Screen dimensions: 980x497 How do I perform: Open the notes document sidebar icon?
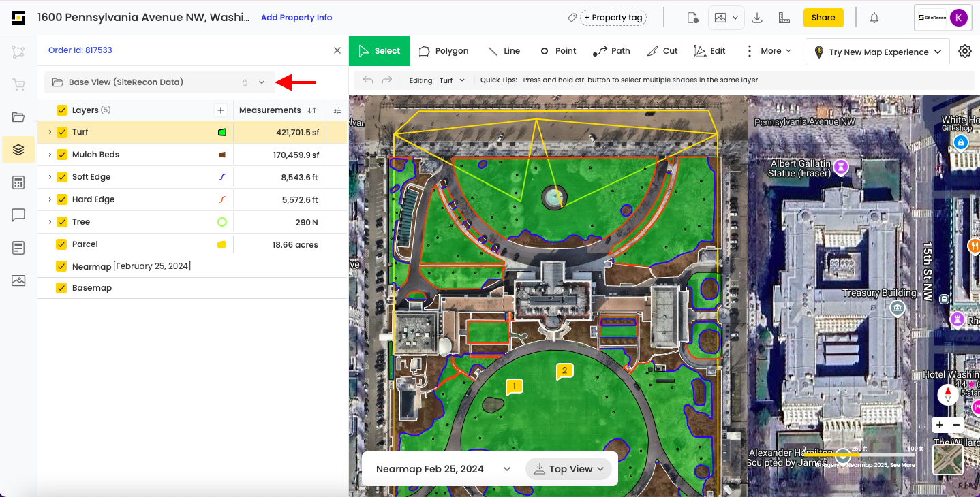coord(18,248)
